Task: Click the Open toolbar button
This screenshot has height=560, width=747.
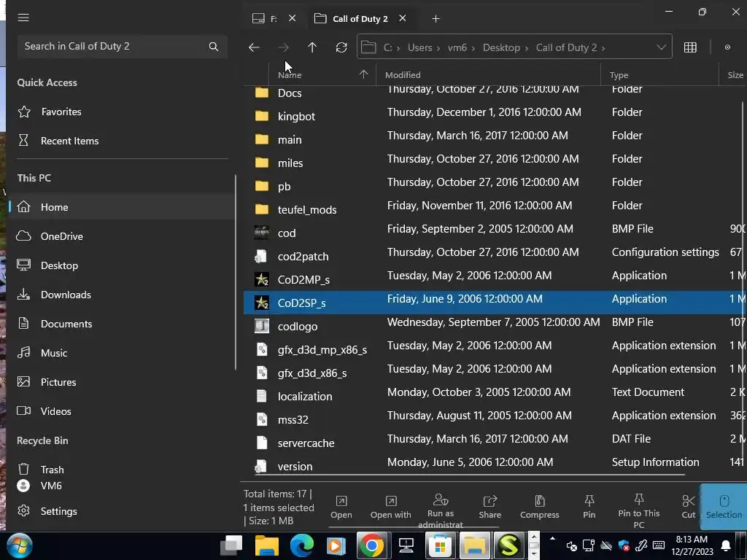Action: tap(341, 507)
